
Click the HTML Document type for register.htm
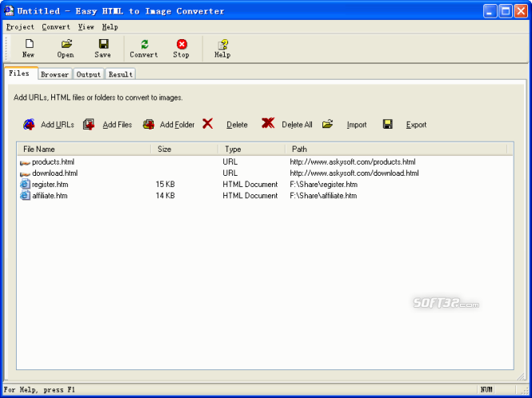[250, 185]
